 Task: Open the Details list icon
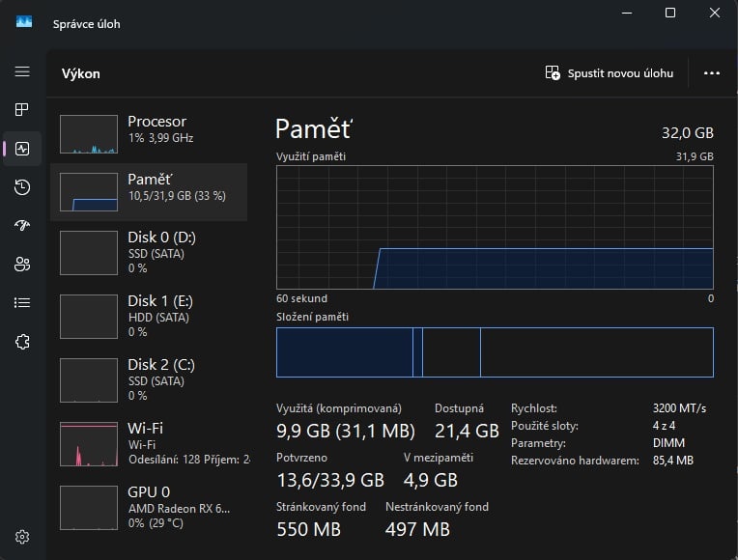pos(22,303)
